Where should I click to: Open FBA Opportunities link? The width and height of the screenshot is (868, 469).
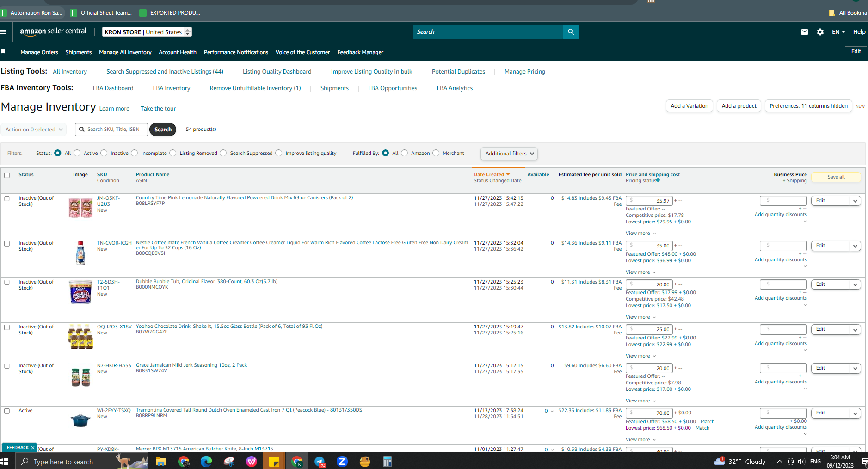point(393,88)
